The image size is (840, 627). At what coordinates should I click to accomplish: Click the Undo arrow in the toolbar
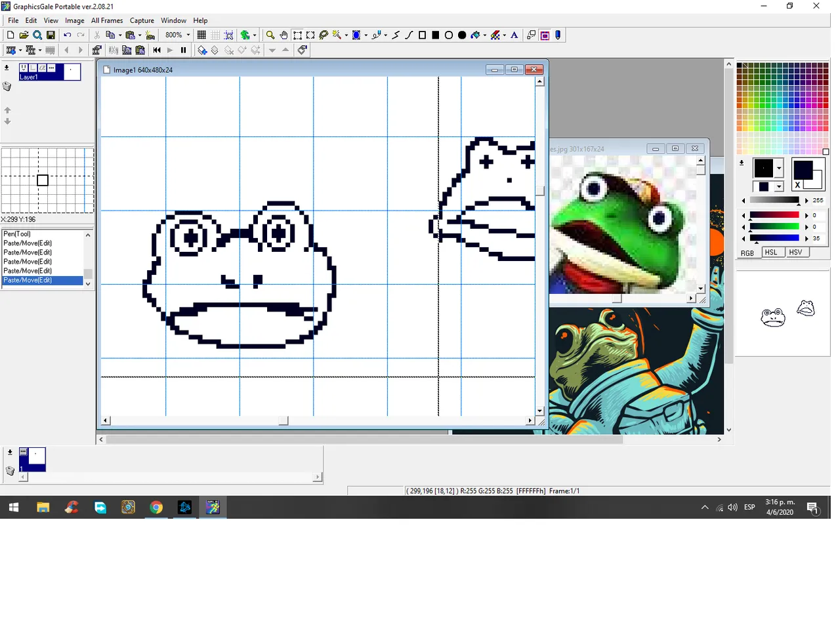pyautogui.click(x=67, y=35)
